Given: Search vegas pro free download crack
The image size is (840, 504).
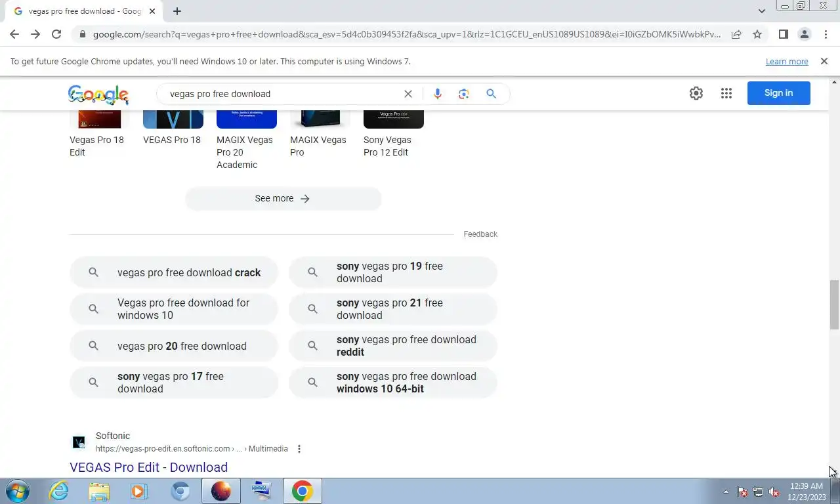Looking at the screenshot, I should (x=174, y=272).
